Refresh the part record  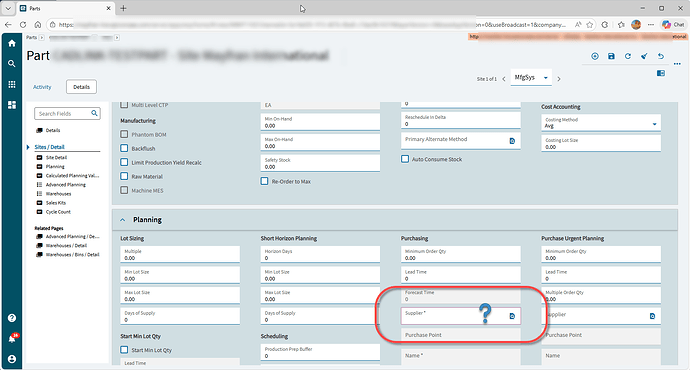(x=628, y=56)
